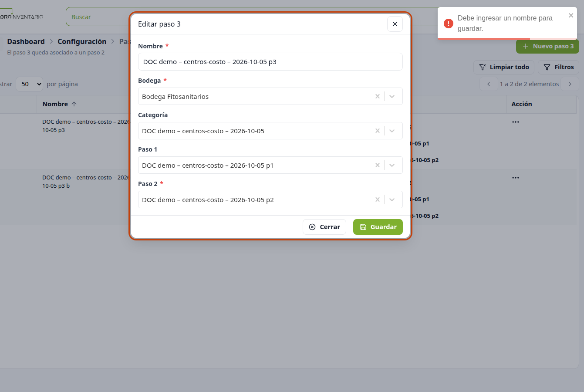The width and height of the screenshot is (584, 392).
Task: Change rows per page from 50
Action: [30, 84]
